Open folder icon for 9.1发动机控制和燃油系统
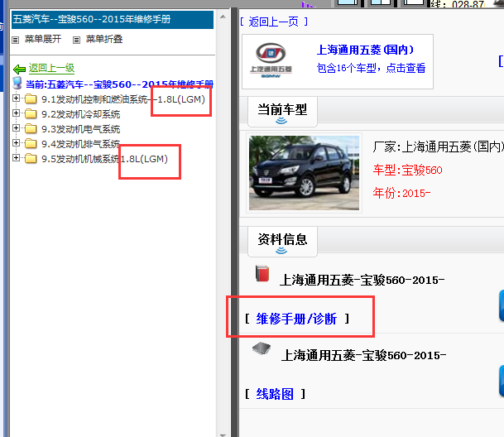Image resolution: width=504 pixels, height=437 pixels. click(31, 98)
